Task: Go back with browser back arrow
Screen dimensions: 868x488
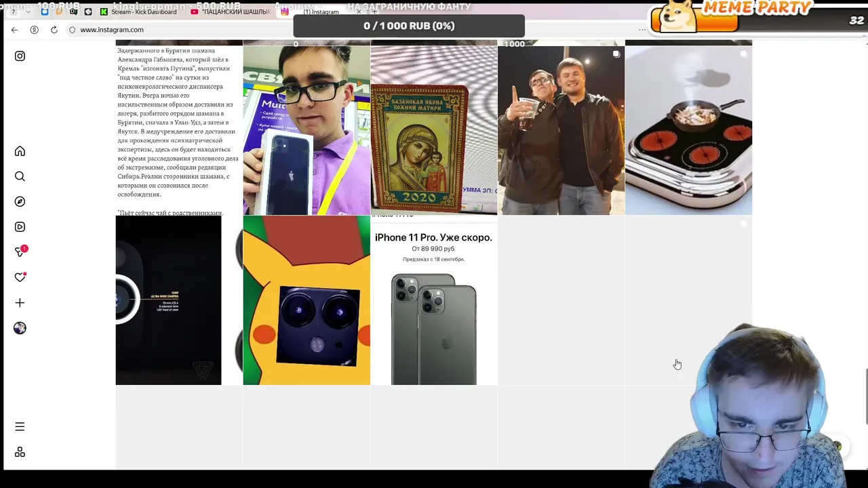Action: tap(14, 30)
